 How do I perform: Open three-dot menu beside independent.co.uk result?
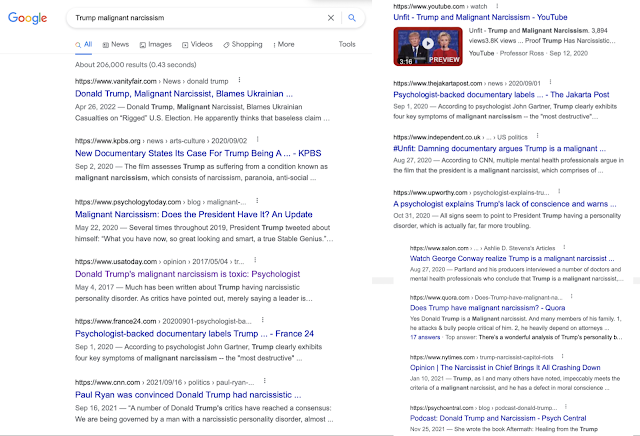(538, 136)
